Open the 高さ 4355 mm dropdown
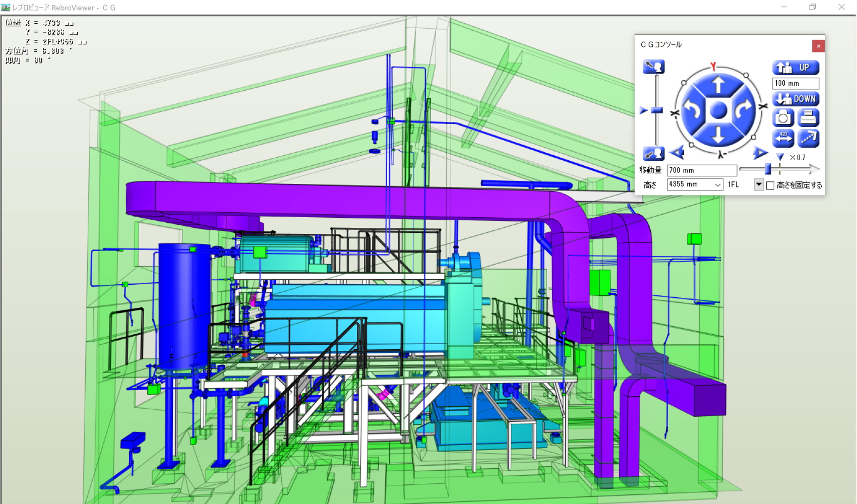857x504 pixels. [x=718, y=185]
